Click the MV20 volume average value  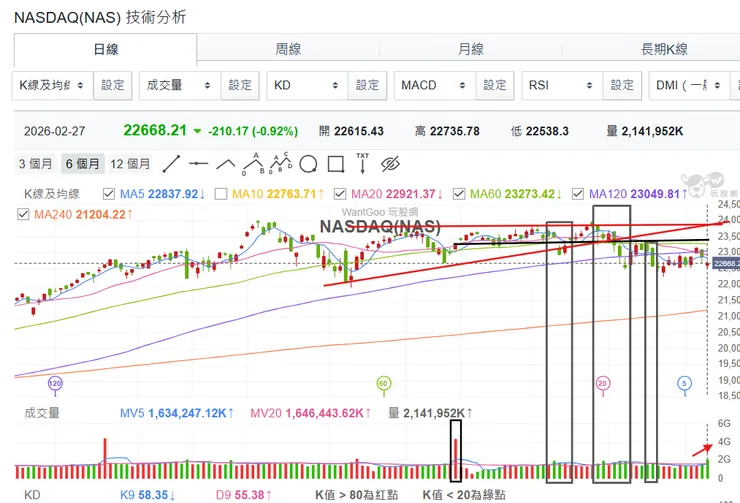tap(328, 413)
